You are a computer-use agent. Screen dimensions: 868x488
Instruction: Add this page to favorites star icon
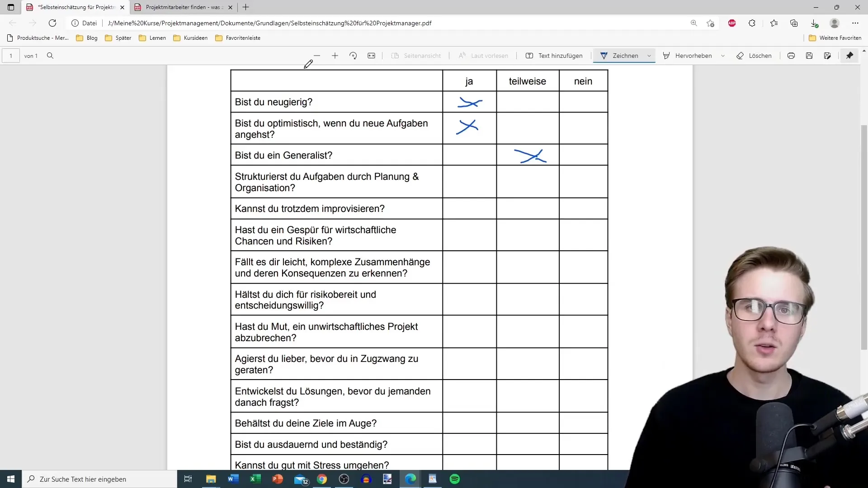pos(711,23)
